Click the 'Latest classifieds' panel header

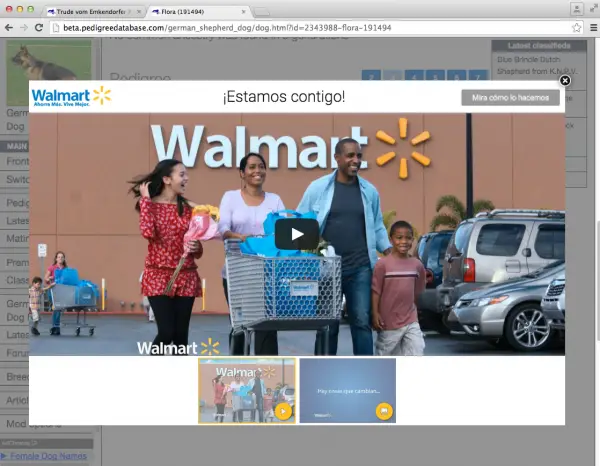tap(539, 46)
